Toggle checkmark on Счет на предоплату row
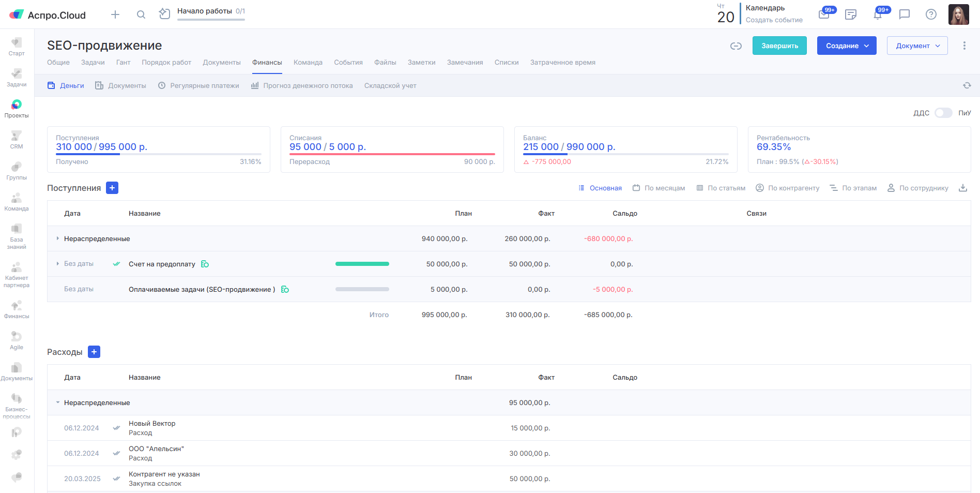This screenshot has height=493, width=980. (116, 264)
